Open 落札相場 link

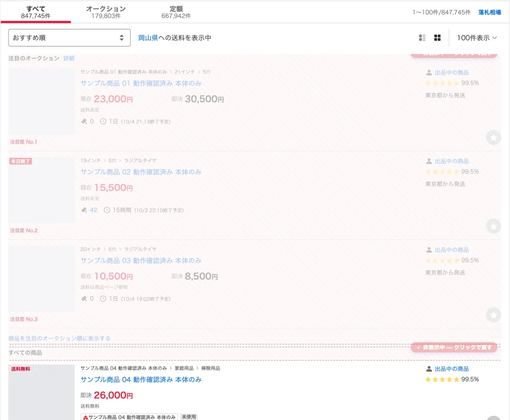[490, 12]
